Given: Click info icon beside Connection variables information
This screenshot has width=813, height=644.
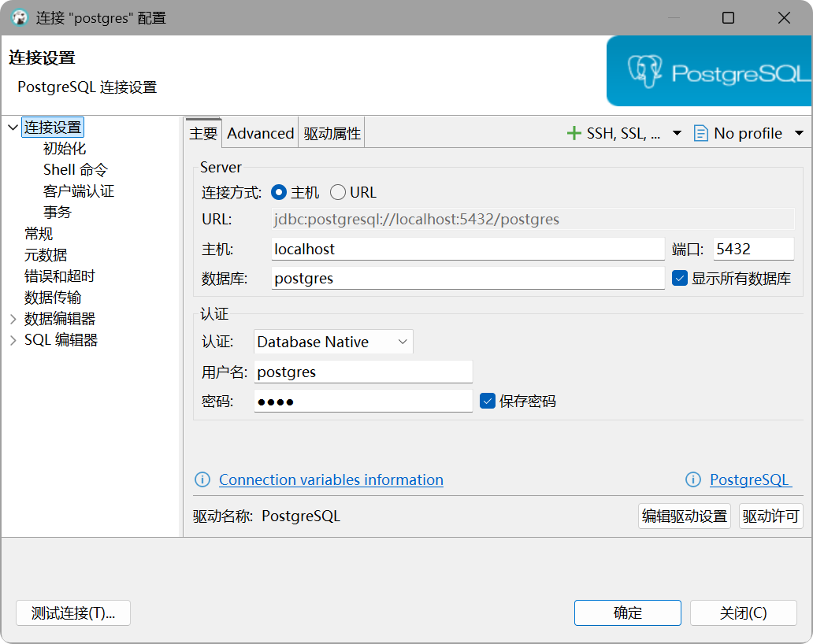Looking at the screenshot, I should coord(202,479).
